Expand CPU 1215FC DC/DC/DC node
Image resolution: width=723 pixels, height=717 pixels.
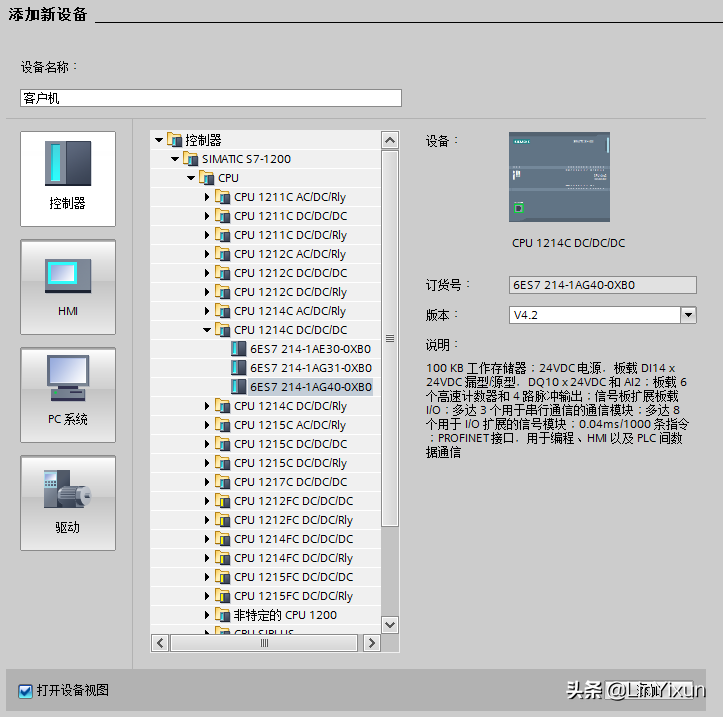click(207, 577)
